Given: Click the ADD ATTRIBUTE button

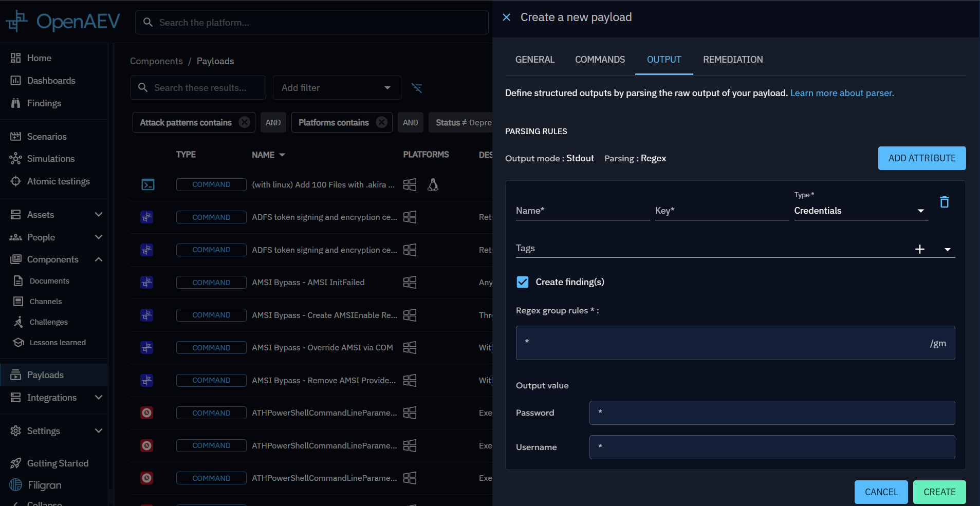Looking at the screenshot, I should point(921,158).
